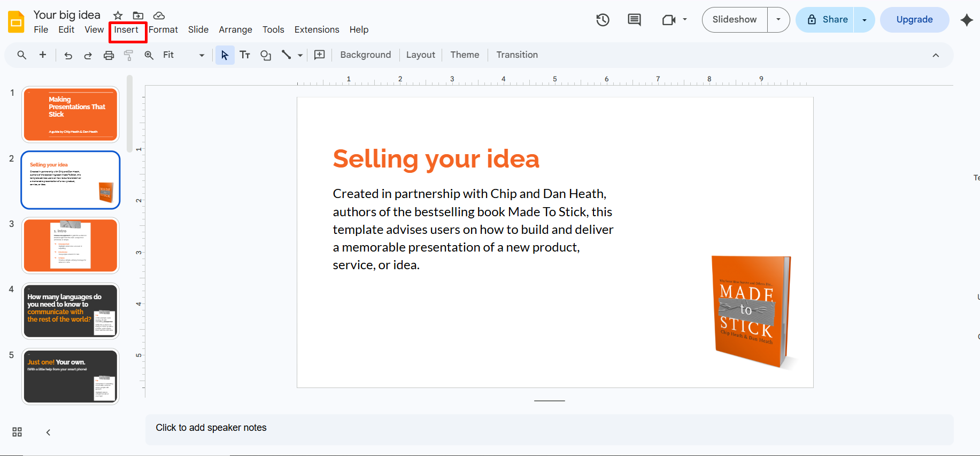The height and width of the screenshot is (456, 980).
Task: Select slide 4 How many languages thumbnail
Action: pyautogui.click(x=71, y=311)
